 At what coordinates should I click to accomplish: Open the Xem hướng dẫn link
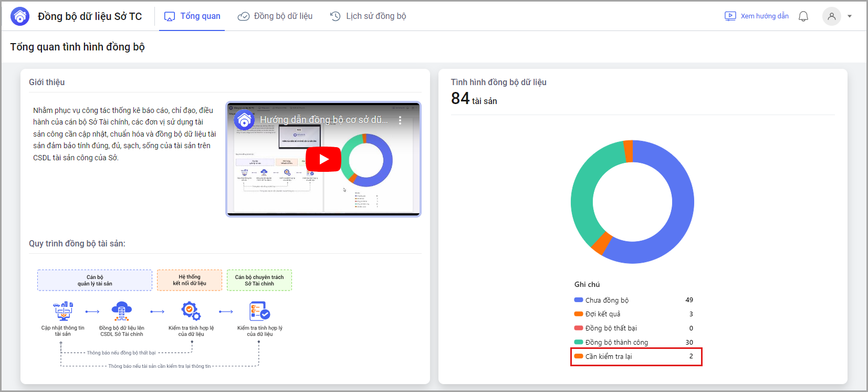(x=757, y=16)
